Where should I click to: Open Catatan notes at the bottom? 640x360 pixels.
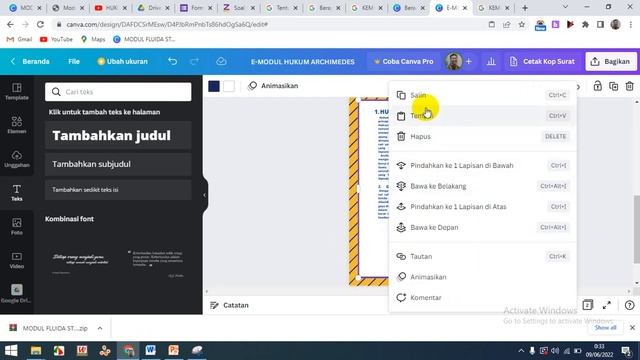pos(229,305)
